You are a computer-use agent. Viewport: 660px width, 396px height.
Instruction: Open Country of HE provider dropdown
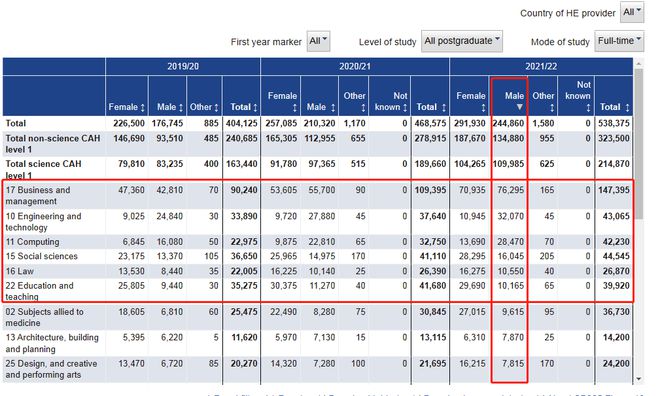click(x=632, y=12)
